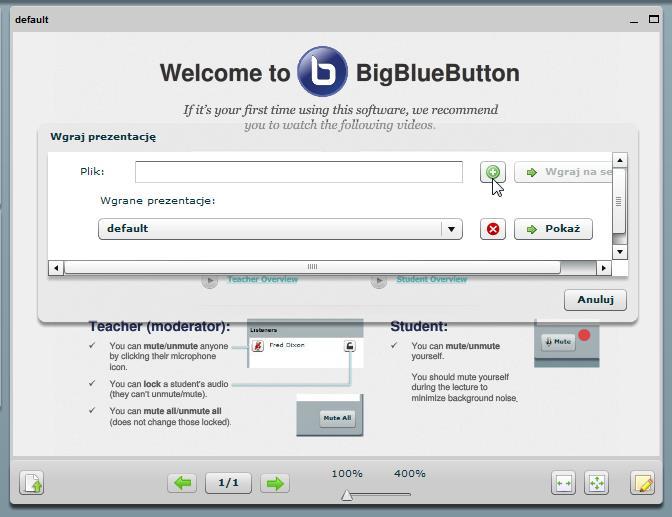Fit presentation to width icon
The image size is (672, 517).
tap(563, 483)
